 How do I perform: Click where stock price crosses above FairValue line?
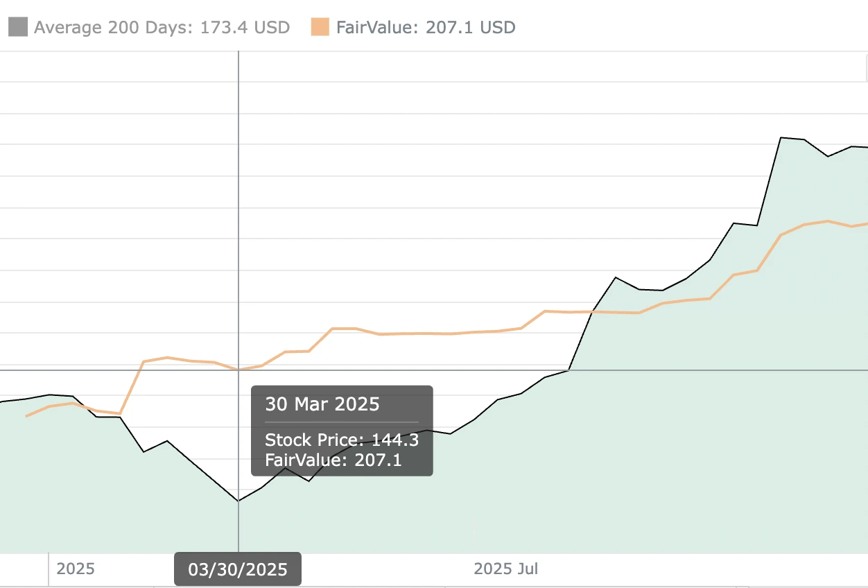pos(592,312)
